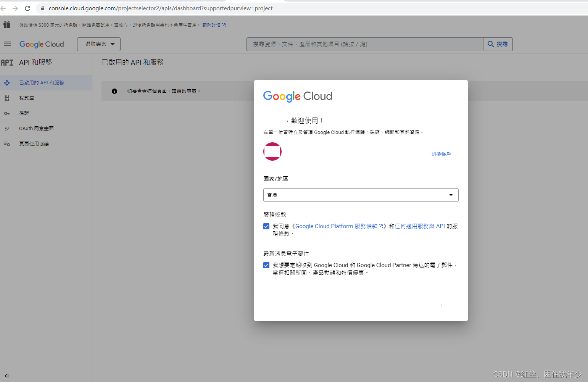
Task: Select 程式庫 in the sidebar
Action: pos(46,98)
